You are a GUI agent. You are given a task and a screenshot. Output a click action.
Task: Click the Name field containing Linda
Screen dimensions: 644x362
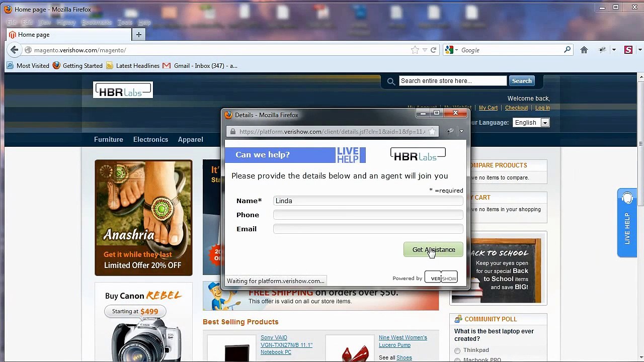tap(368, 201)
